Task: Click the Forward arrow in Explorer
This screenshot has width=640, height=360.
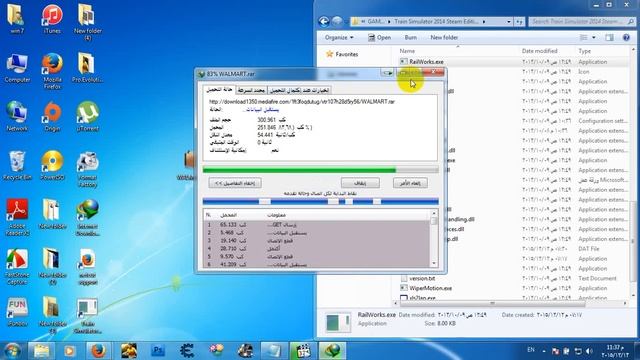Action: (x=337, y=21)
